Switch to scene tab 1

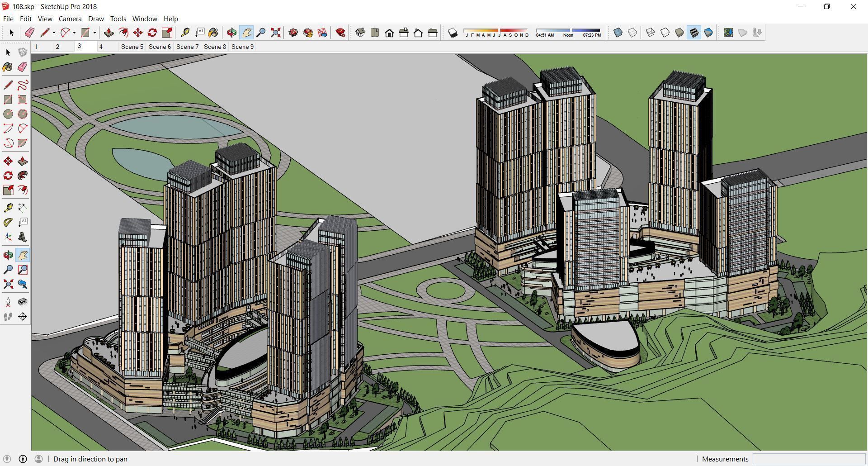coord(41,47)
